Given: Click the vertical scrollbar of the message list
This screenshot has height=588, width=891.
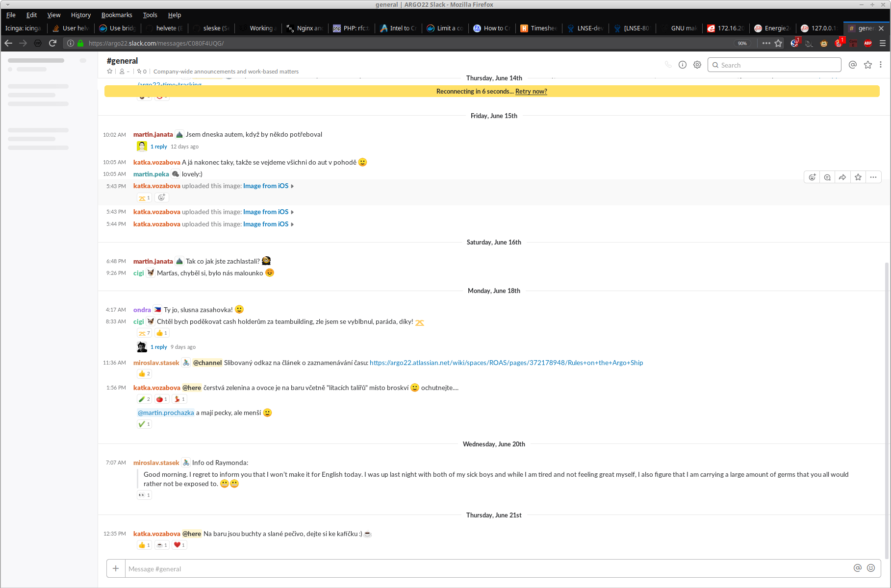Looking at the screenshot, I should [x=886, y=392].
